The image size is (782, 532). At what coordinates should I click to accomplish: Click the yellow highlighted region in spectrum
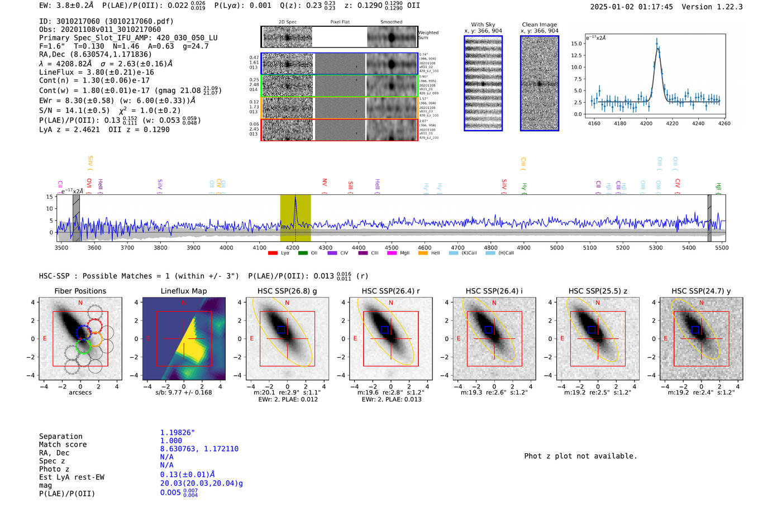pos(295,218)
